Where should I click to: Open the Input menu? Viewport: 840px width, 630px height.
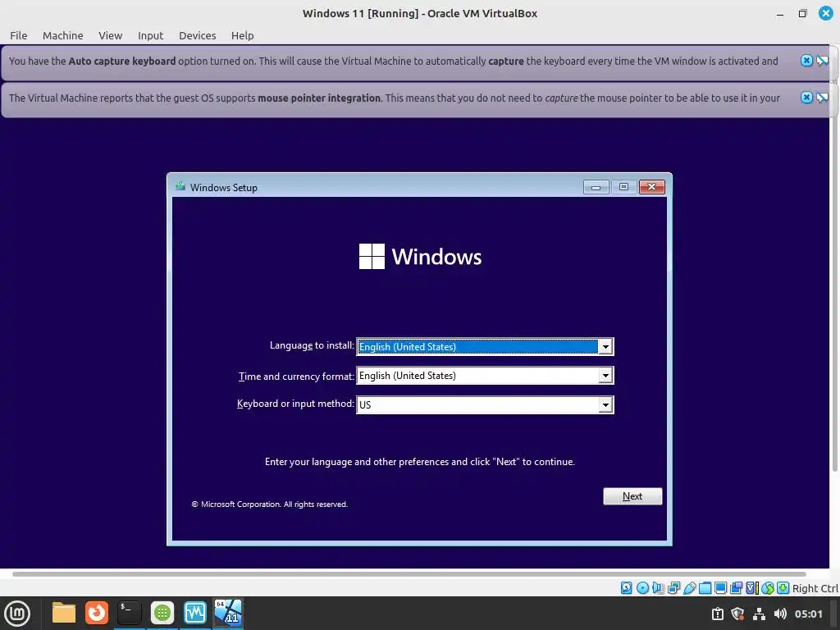coord(151,35)
